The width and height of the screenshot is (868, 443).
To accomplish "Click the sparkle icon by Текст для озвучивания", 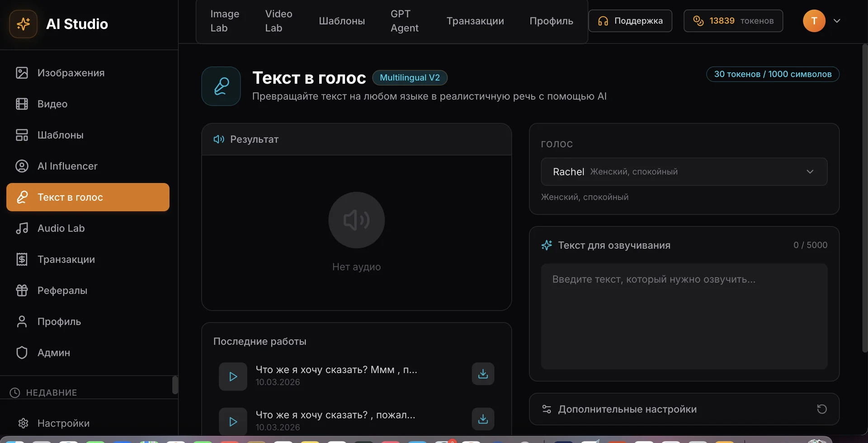I will [547, 245].
